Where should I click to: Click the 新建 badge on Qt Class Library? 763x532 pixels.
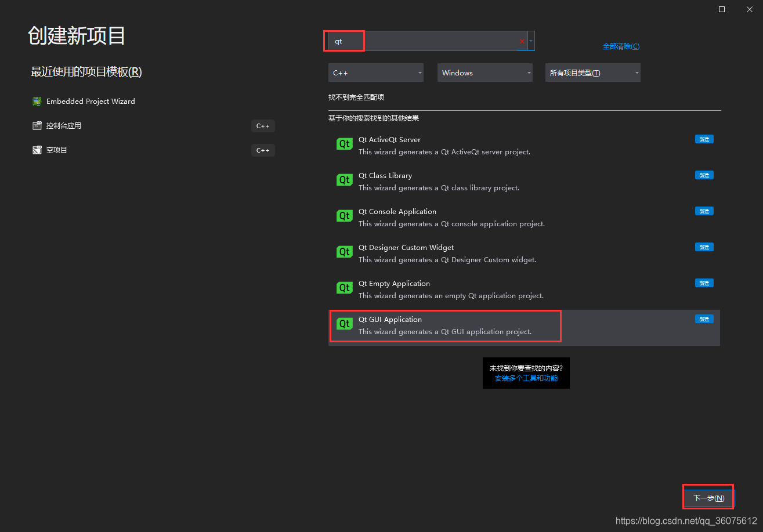(x=704, y=175)
